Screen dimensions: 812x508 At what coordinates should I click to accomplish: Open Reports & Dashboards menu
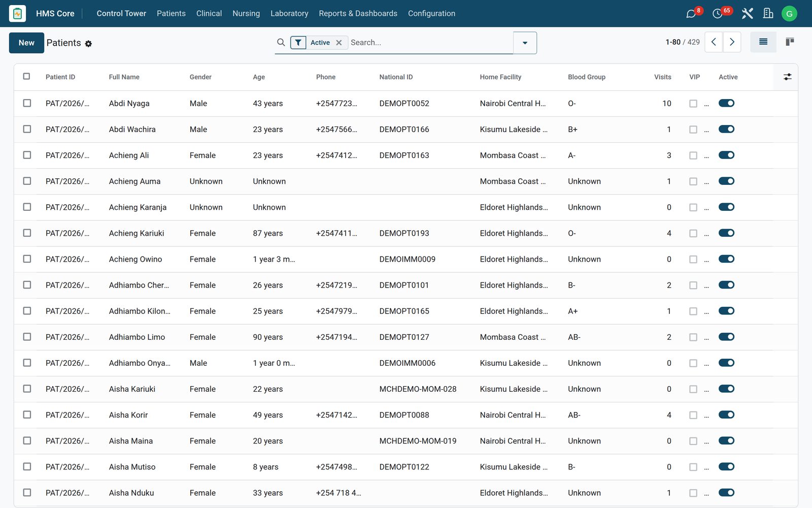tap(358, 14)
